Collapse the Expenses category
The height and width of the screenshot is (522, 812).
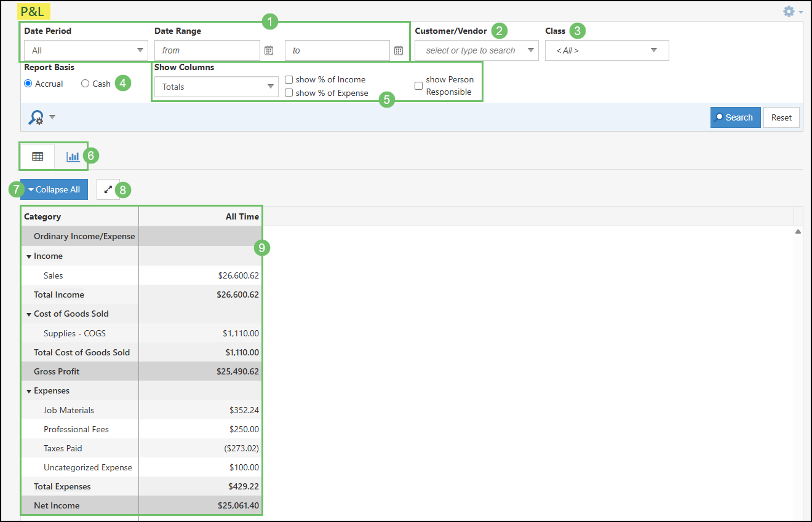[x=29, y=391]
